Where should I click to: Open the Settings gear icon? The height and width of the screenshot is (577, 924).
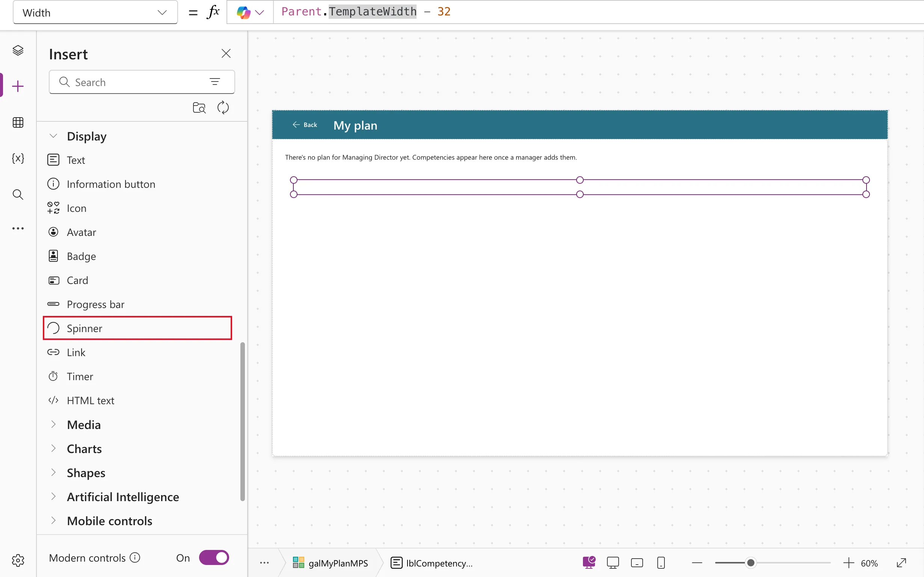18,560
